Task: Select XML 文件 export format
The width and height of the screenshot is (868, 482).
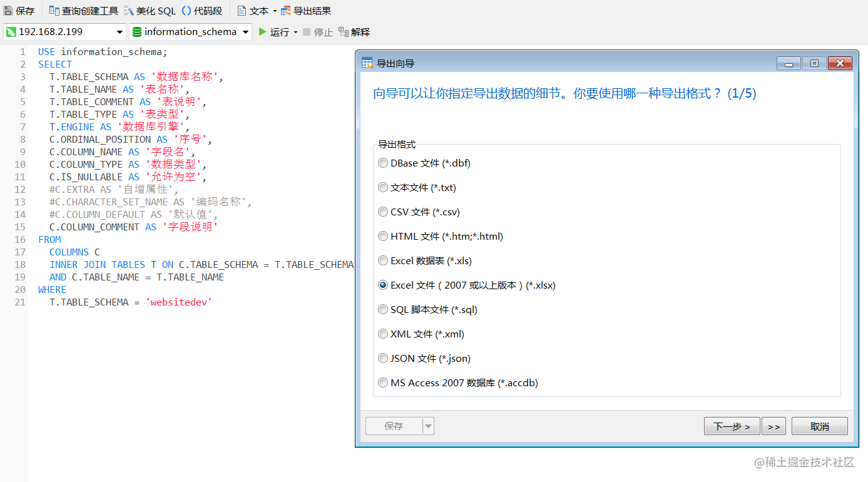Action: click(x=383, y=334)
